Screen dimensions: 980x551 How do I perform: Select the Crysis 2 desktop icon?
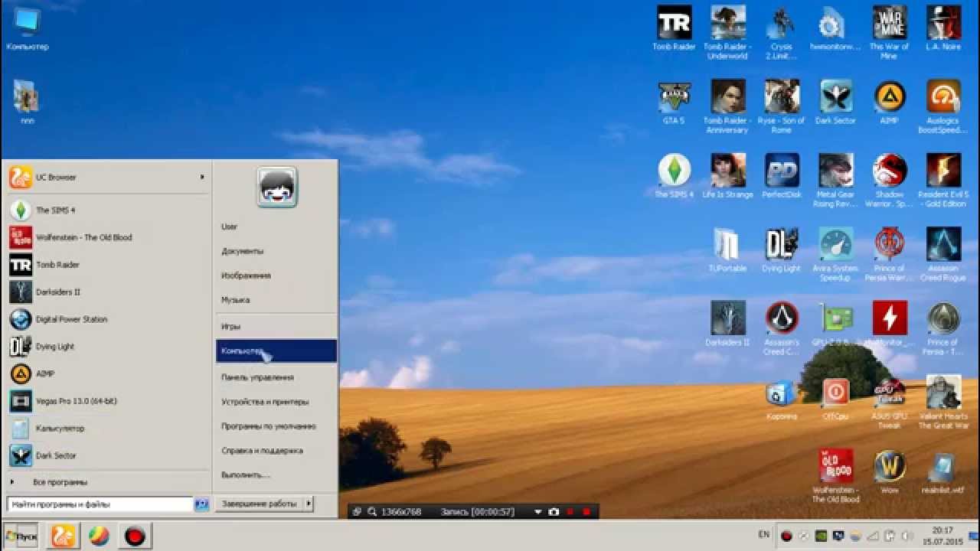click(782, 33)
